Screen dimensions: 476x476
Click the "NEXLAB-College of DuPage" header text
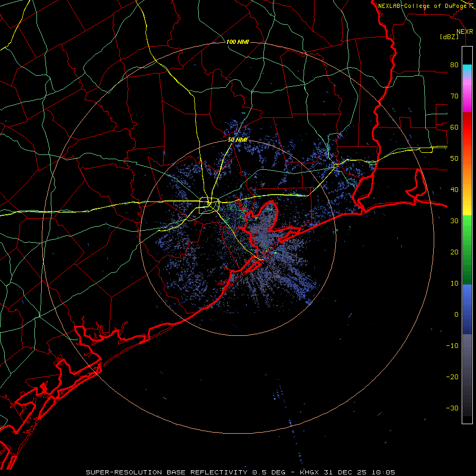point(423,6)
